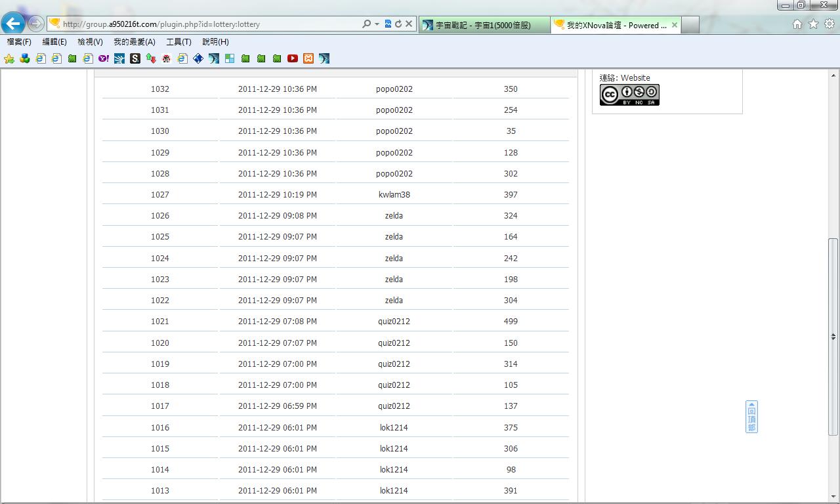The height and width of the screenshot is (504, 840).
Task: Click the value 35 in row 1030
Action: click(511, 131)
